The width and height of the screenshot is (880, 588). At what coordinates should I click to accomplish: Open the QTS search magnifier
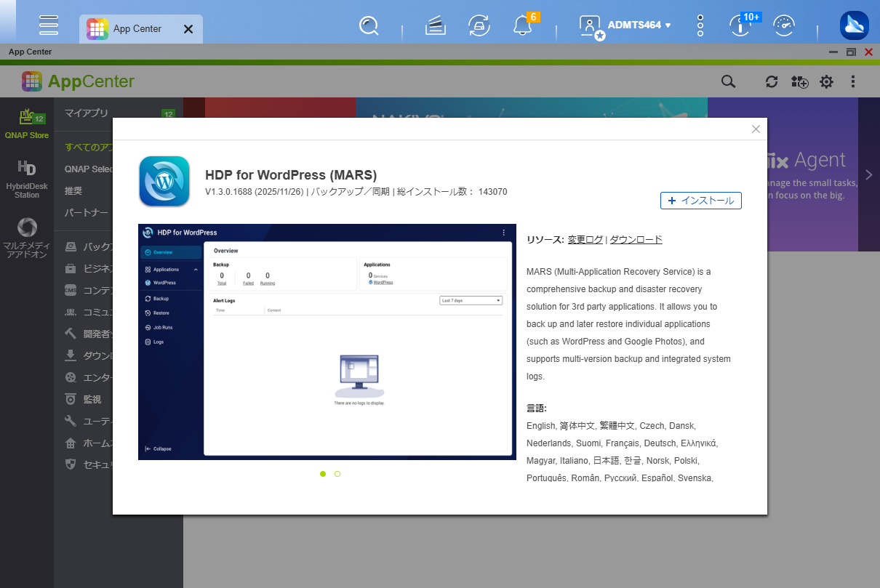tap(369, 25)
